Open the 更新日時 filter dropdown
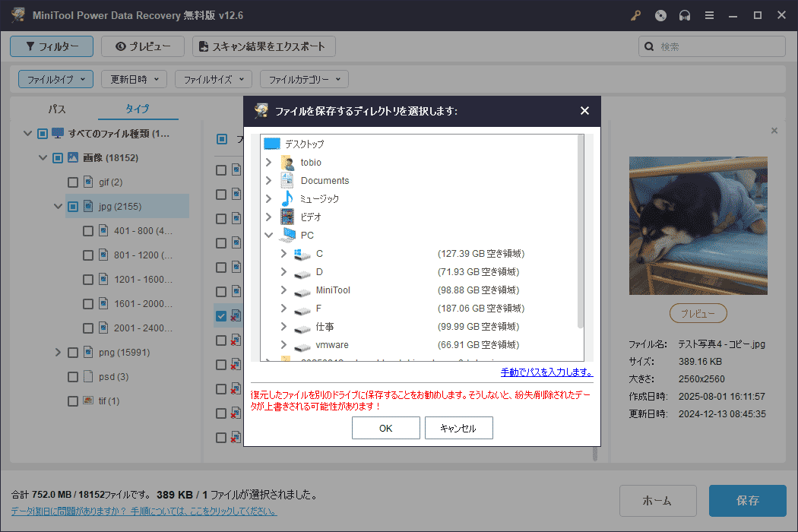Image resolution: width=798 pixels, height=532 pixels. 135,79
